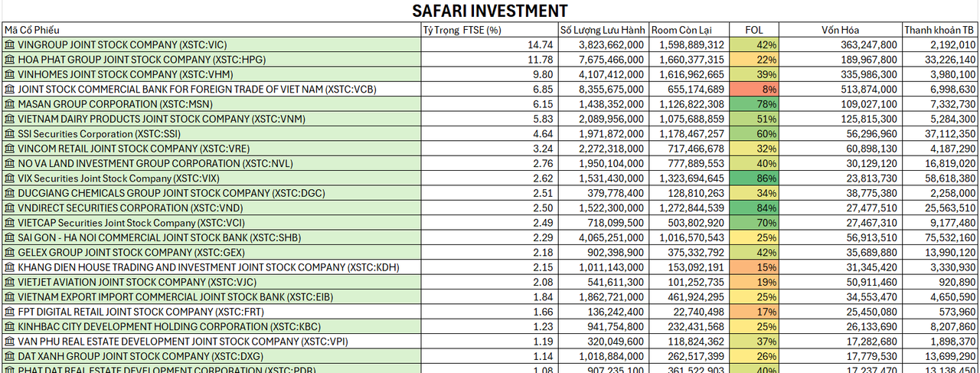Click the 'FOL' column header
This screenshot has width=980, height=373.
(755, 30)
